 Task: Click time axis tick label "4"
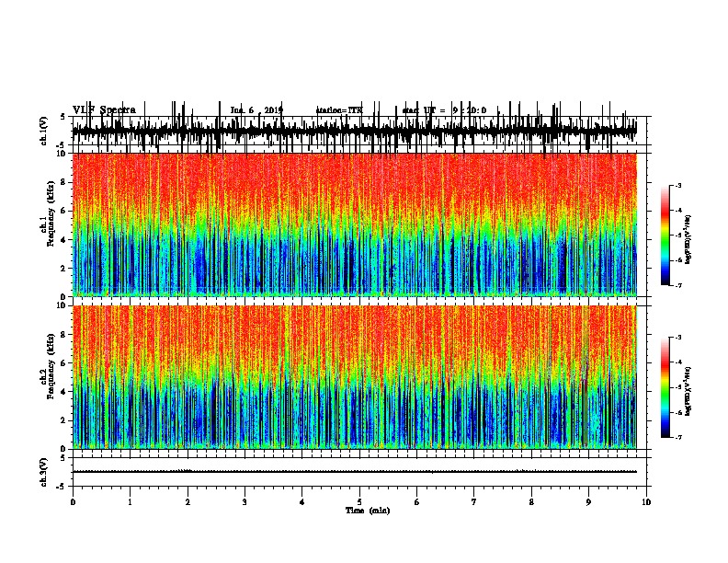[x=302, y=501]
